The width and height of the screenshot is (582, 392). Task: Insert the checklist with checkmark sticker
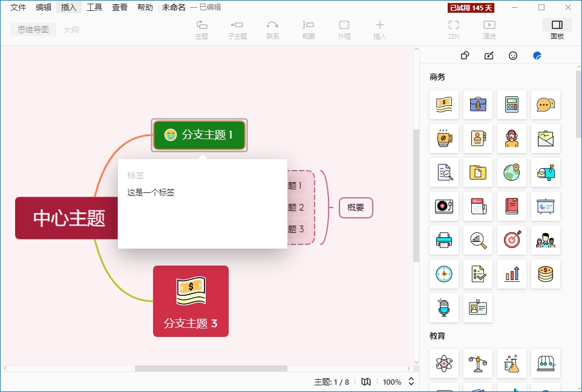(478, 274)
